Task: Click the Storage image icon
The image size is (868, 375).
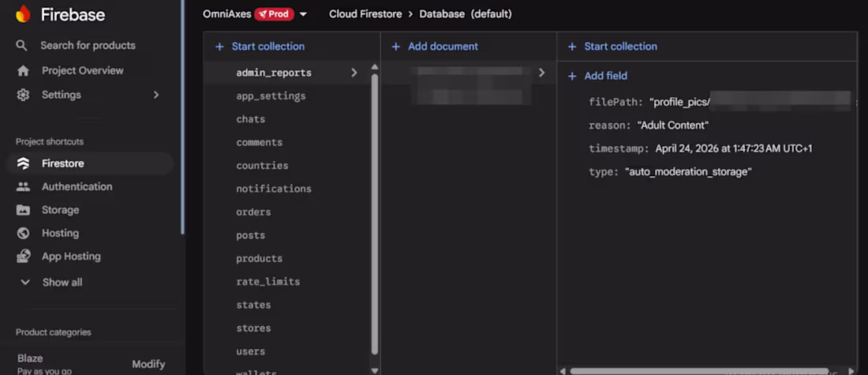Action: pyautogui.click(x=23, y=210)
